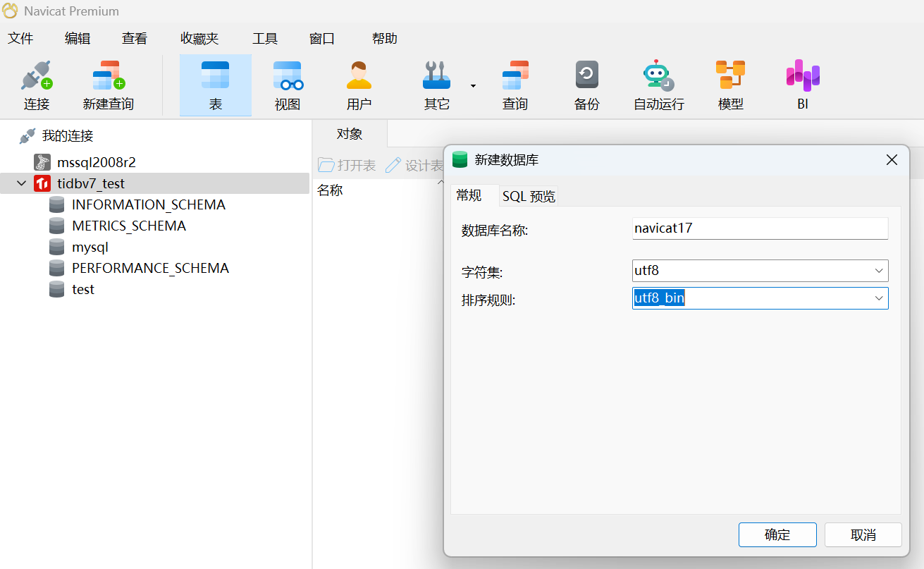Image resolution: width=924 pixels, height=569 pixels.
Task: Open the View (视图) toolbar icon
Action: [288, 75]
